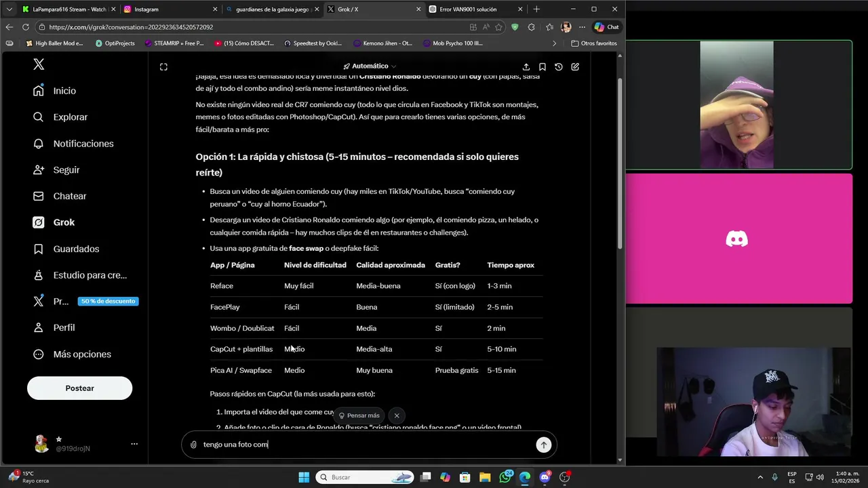Screen dimensions: 868x488
Task: Open browser settings and more menu
Action: (582, 27)
